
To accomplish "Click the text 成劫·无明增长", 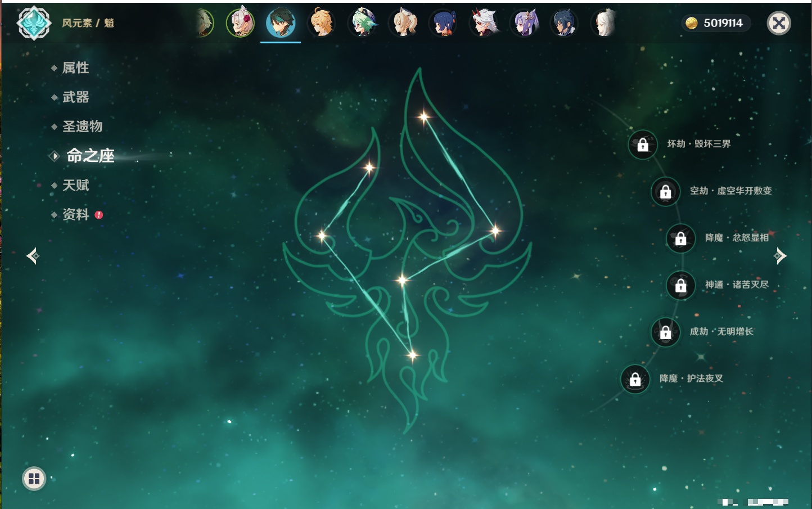I will coord(721,331).
